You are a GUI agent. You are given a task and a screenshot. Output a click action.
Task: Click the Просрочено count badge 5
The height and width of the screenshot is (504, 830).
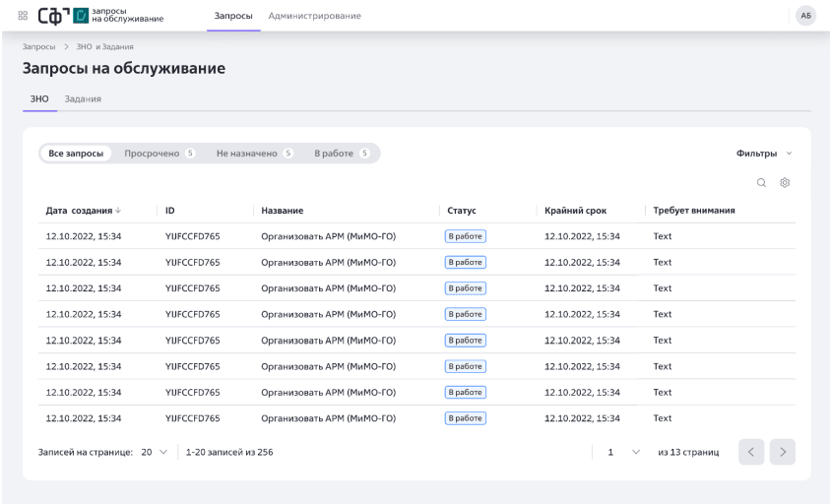click(191, 154)
